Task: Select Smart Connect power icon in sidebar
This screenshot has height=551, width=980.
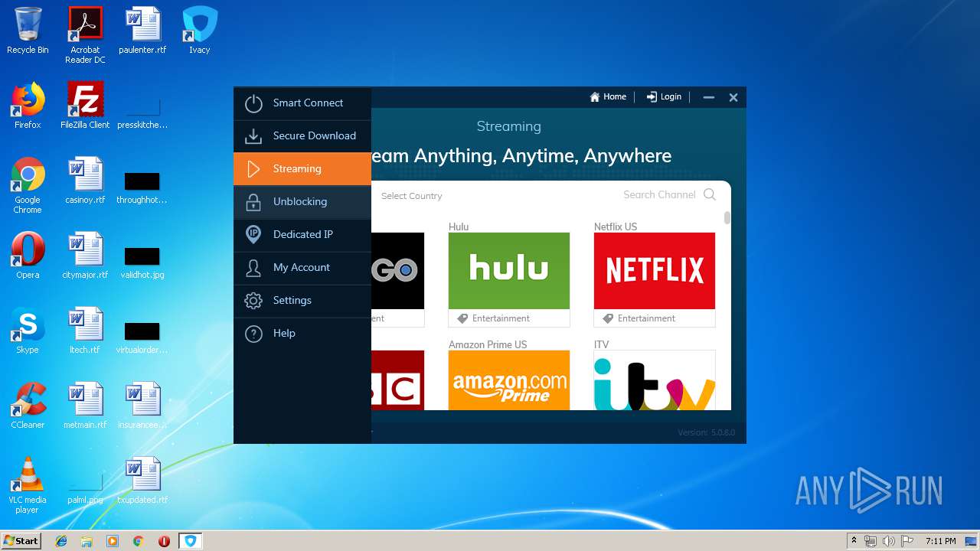Action: pos(253,103)
